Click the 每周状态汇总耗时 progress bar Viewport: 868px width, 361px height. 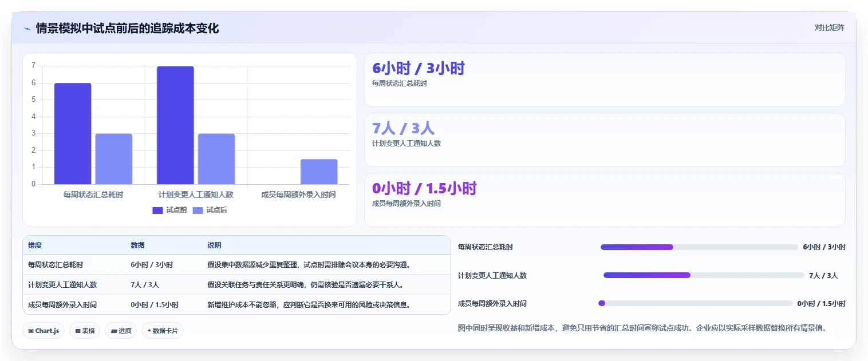699,247
